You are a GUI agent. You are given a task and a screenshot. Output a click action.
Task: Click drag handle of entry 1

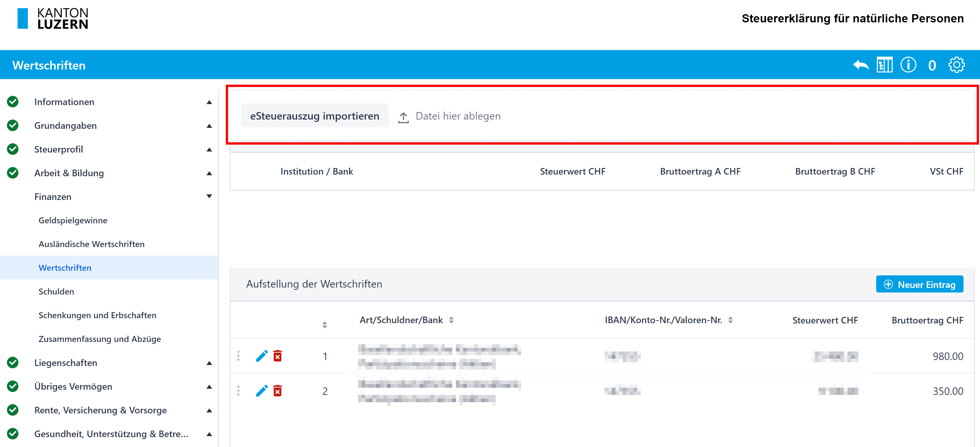[239, 356]
